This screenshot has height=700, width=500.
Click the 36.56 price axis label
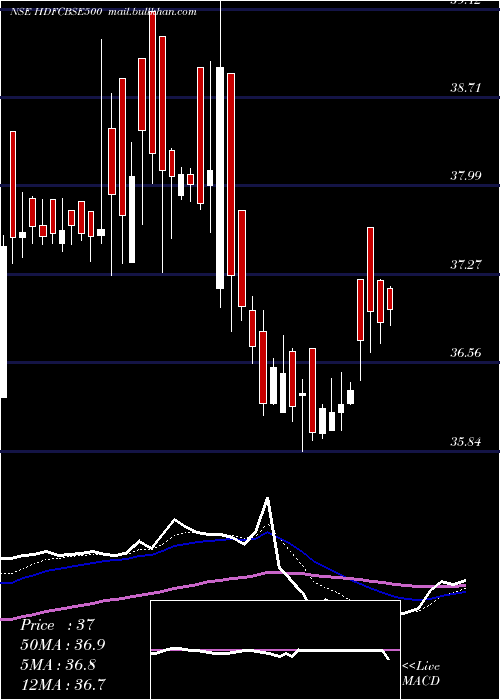click(x=466, y=353)
